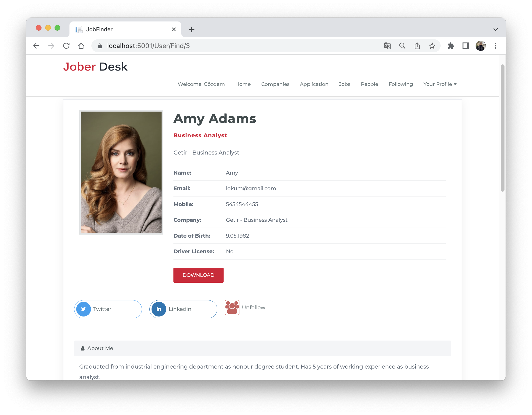The width and height of the screenshot is (532, 415).
Task: Click the blue Twitter bird icon
Action: pos(83,309)
